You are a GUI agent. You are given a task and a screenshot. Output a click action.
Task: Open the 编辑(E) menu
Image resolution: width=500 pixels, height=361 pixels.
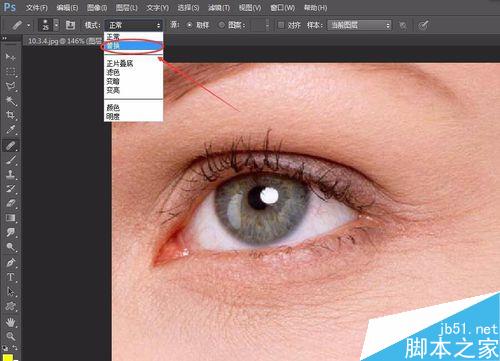[x=67, y=7]
